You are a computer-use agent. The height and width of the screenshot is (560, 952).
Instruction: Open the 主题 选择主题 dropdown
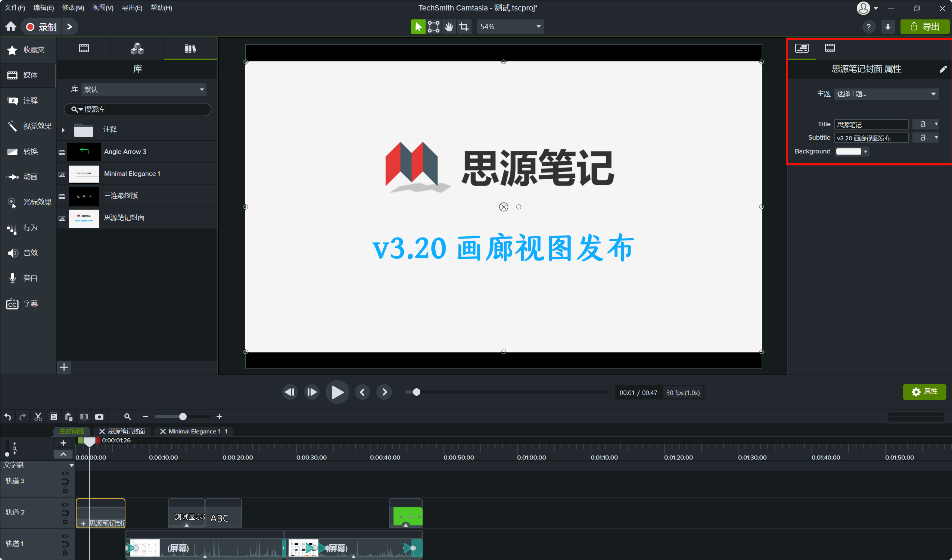pos(886,94)
